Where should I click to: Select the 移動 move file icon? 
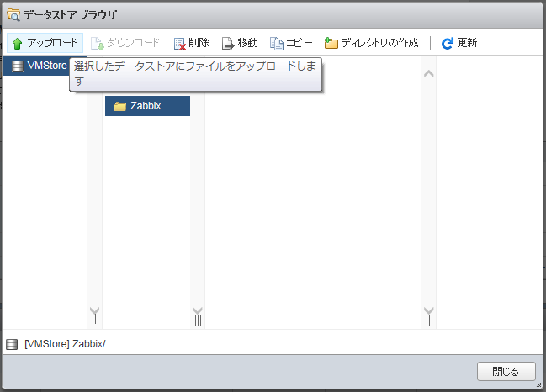pos(227,43)
